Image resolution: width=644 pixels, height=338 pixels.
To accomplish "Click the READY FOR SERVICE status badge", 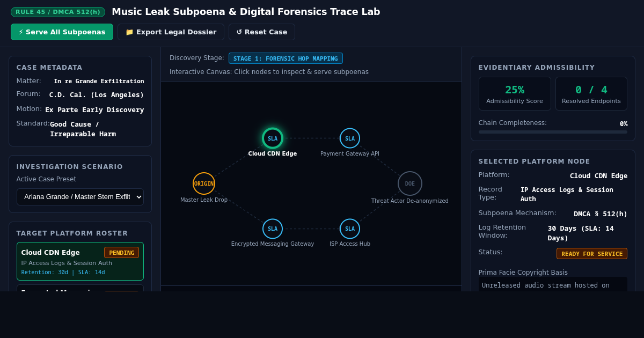I will coord(592,254).
